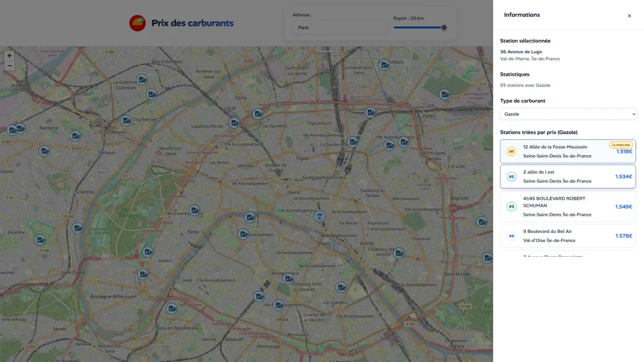644x362 pixels.
Task: Click the #4 rank badge
Action: (x=512, y=236)
